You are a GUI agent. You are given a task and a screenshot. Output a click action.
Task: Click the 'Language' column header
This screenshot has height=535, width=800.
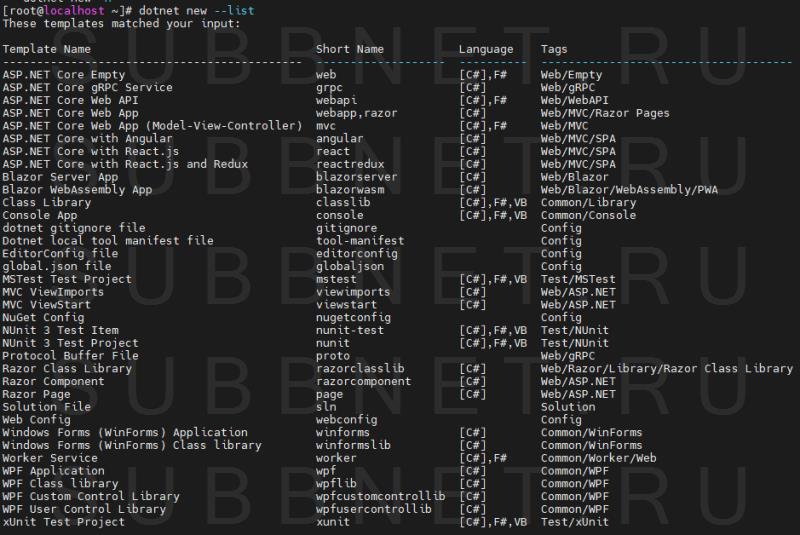486,48
